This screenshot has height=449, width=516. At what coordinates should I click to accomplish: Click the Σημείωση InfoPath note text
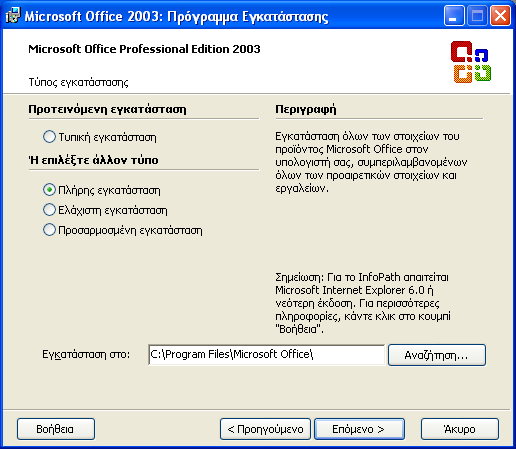tap(363, 303)
